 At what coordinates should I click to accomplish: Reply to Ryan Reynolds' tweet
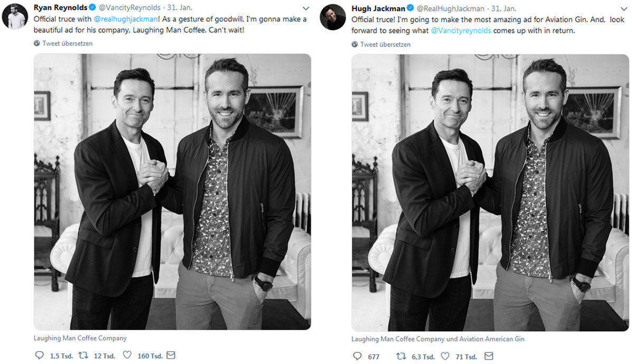(x=39, y=355)
